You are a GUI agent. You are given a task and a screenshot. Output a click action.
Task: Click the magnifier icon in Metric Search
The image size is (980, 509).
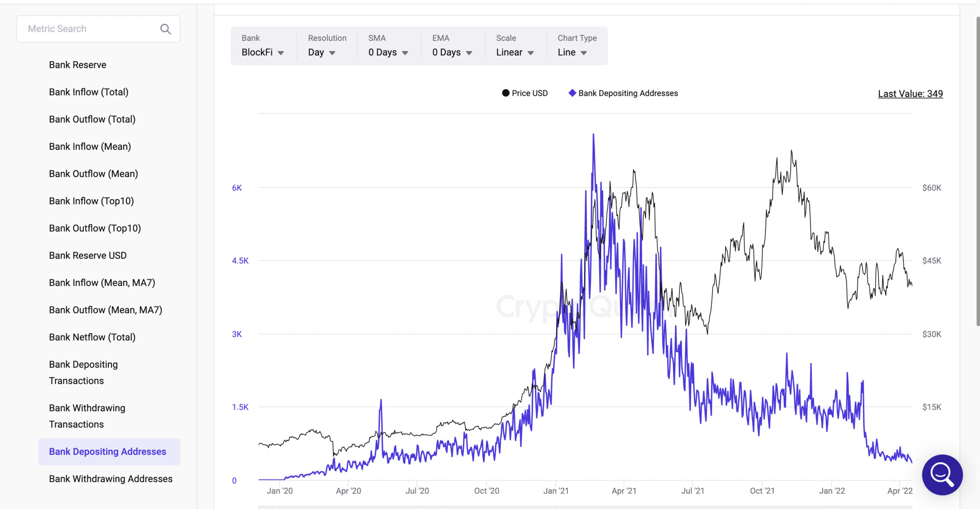click(x=165, y=29)
